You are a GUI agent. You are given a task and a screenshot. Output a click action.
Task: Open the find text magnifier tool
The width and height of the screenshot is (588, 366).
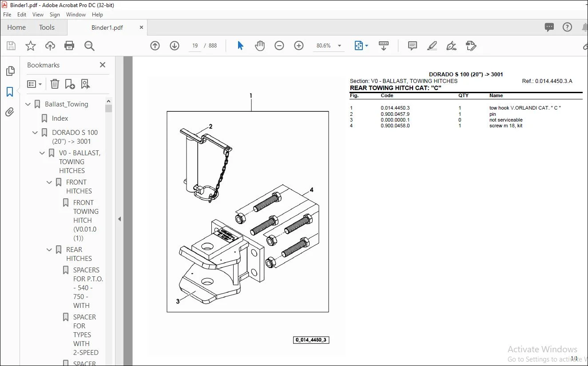tap(89, 46)
